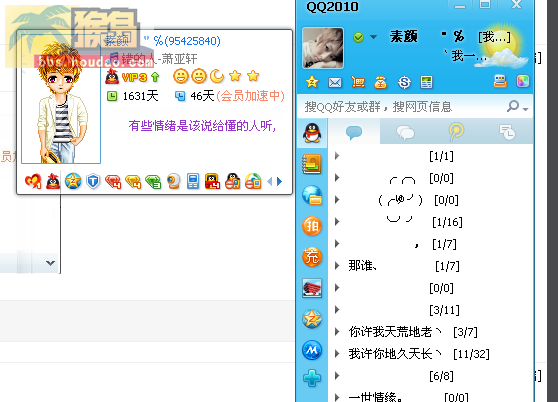The height and width of the screenshot is (402, 558).
Task: Click the blue mobile phone icon in card
Action: pos(193,181)
